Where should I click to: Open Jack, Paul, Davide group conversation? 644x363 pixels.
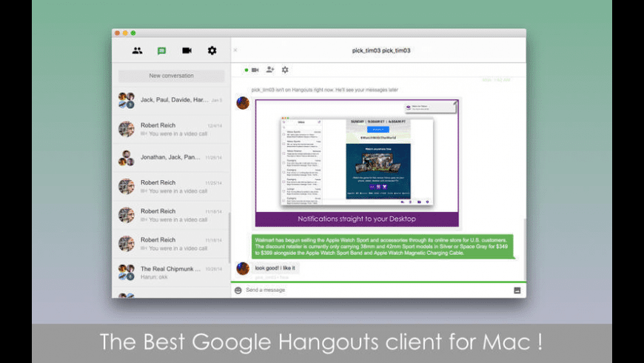click(171, 100)
